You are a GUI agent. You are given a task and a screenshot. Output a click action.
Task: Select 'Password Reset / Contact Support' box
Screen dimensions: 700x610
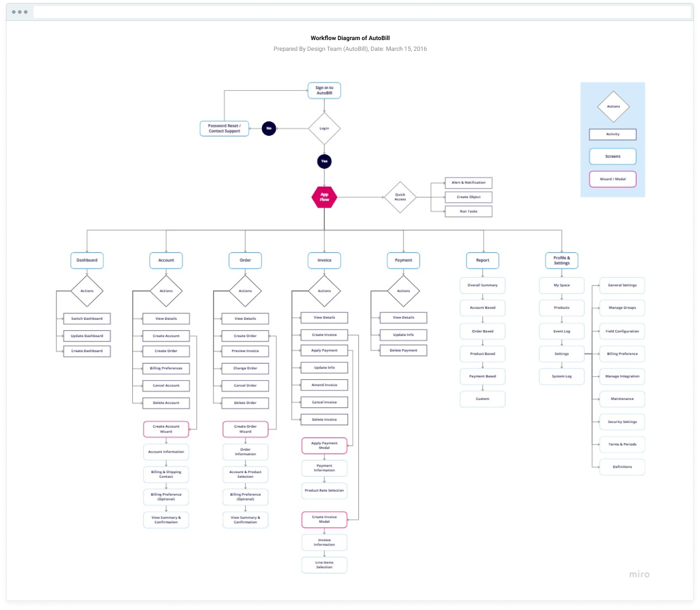coord(224,129)
